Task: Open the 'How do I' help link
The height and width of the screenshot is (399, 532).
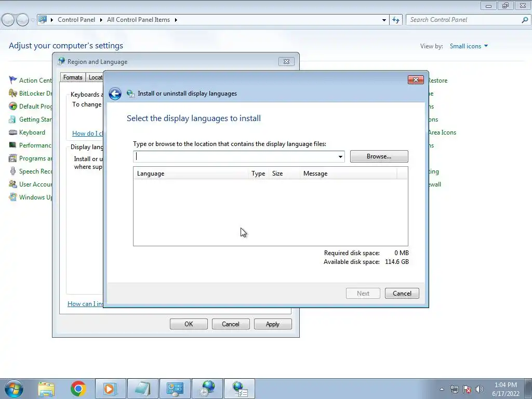Action: point(87,134)
